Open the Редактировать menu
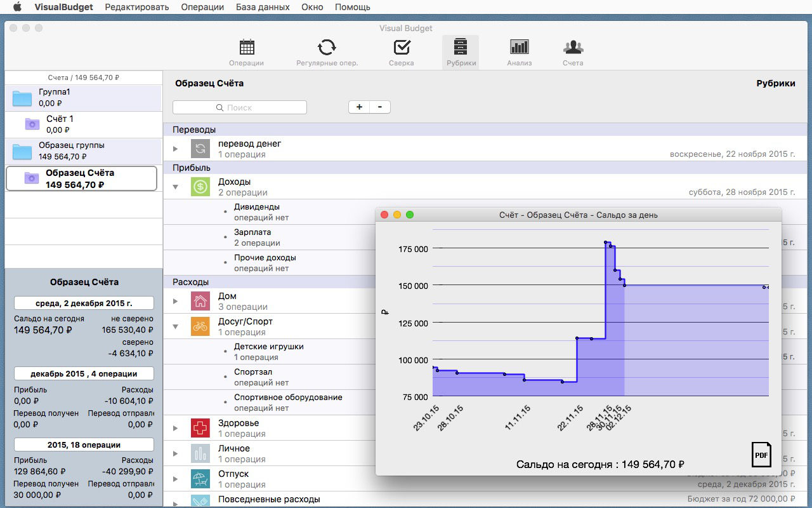Image resolution: width=812 pixels, height=508 pixels. pyautogui.click(x=137, y=7)
